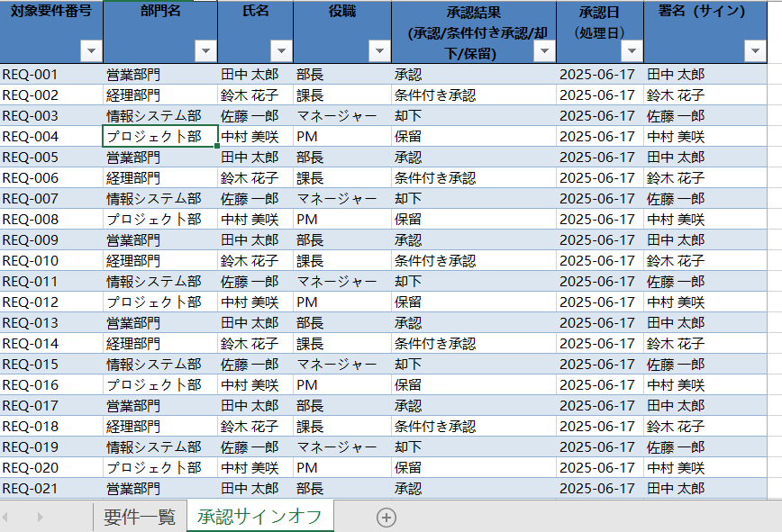Select 保留 in row REQ-020
Screen dimensions: 782x532
[474, 468]
